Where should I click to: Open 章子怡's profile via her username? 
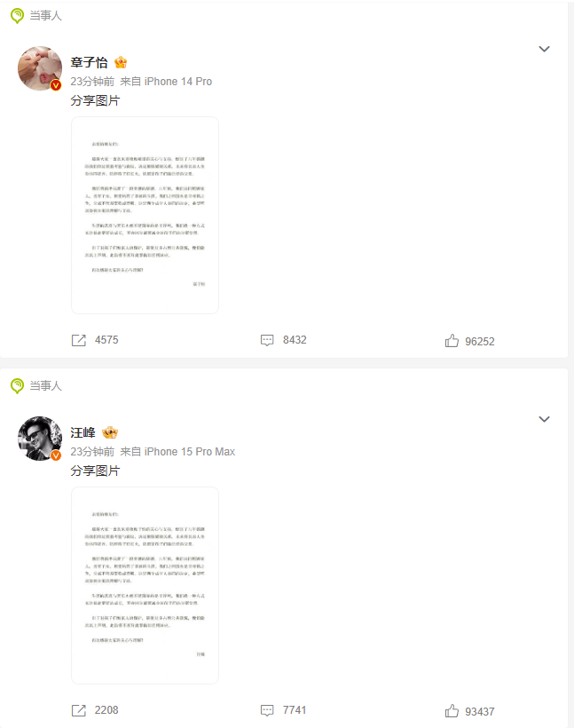pyautogui.click(x=89, y=62)
